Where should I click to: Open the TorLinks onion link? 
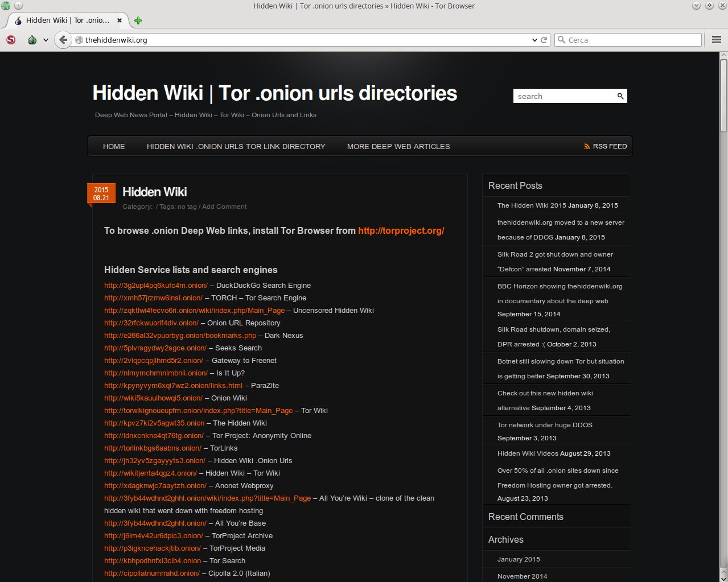point(153,448)
